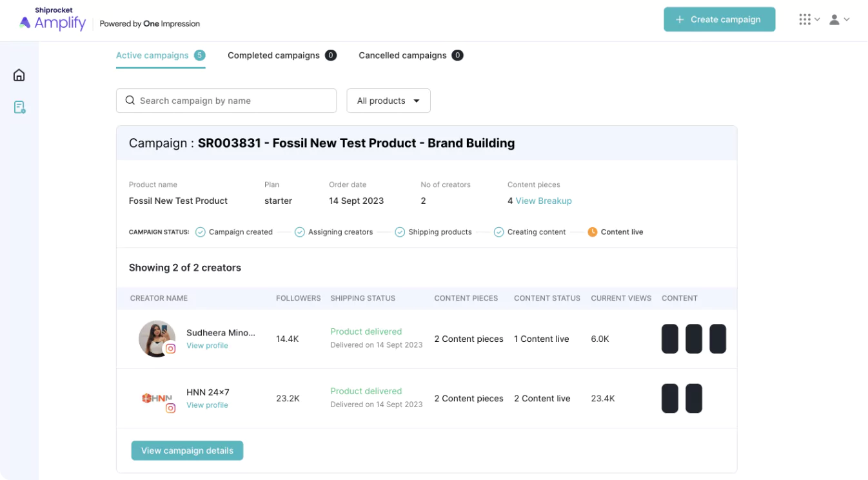
Task: Click 'Product delivered' in Sudheera's row
Action: click(x=366, y=332)
